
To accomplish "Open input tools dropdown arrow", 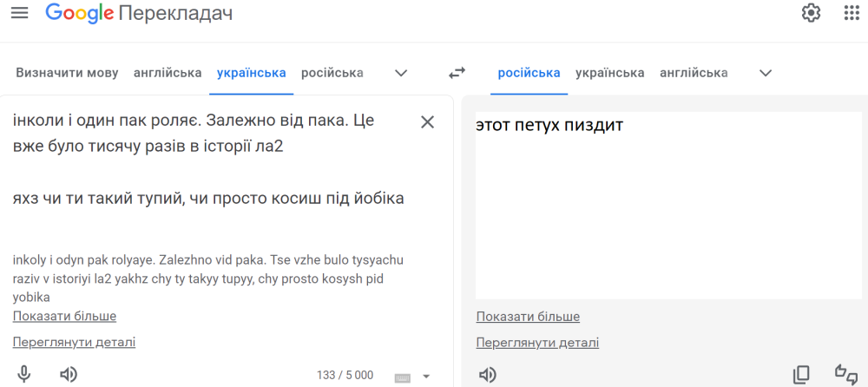I will pyautogui.click(x=426, y=377).
